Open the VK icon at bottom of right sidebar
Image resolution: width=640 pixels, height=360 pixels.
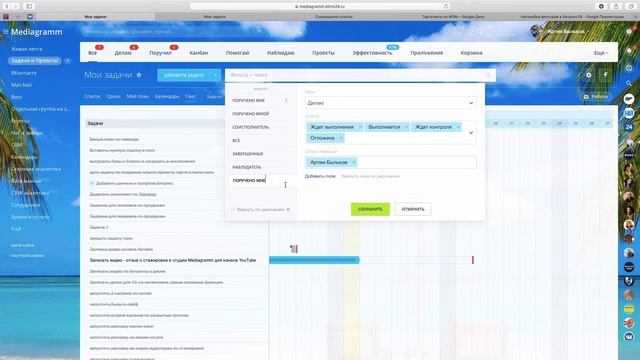tap(629, 336)
